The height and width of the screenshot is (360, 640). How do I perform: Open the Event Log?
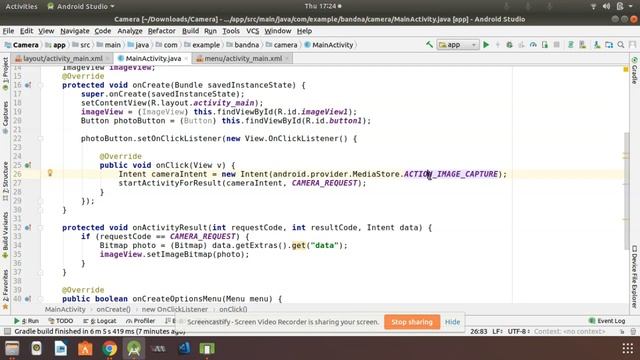pyautogui.click(x=607, y=321)
